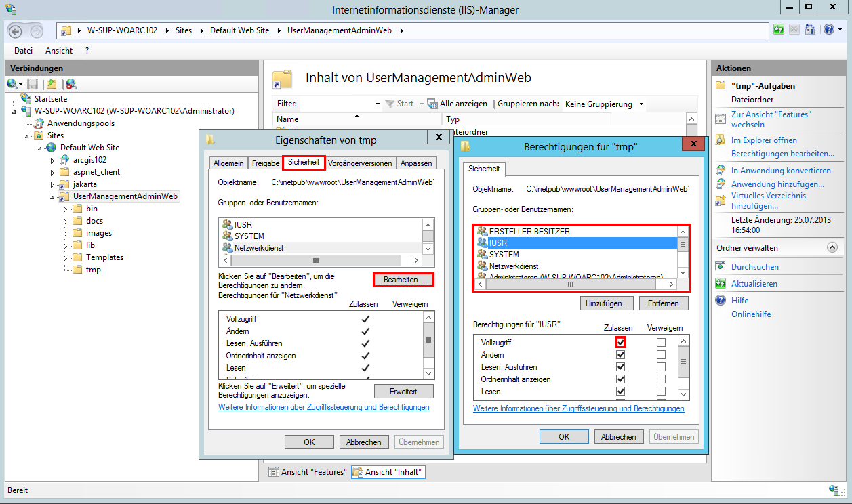Open the Ansicht menu

(58, 50)
